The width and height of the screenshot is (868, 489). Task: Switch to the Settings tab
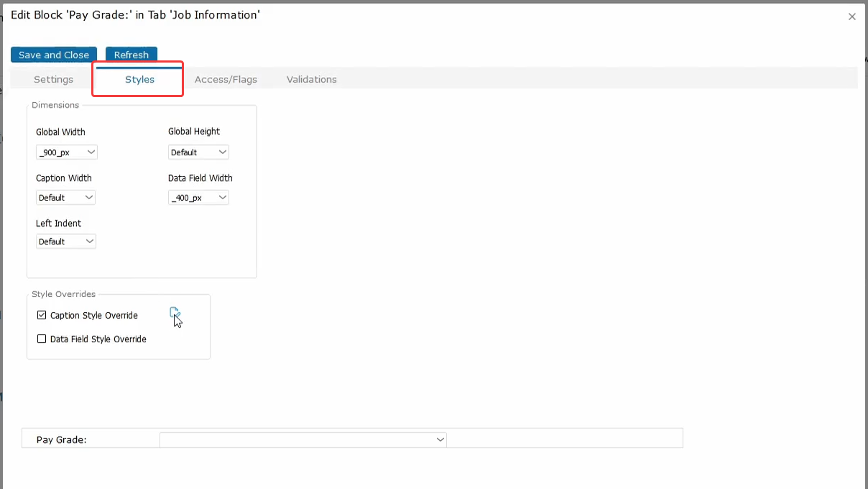pyautogui.click(x=53, y=79)
